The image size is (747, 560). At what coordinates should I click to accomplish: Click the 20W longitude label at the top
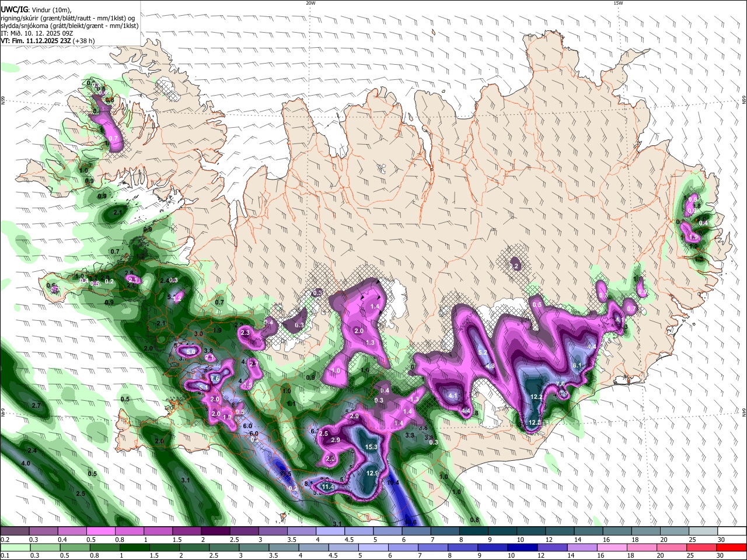tap(310, 3)
